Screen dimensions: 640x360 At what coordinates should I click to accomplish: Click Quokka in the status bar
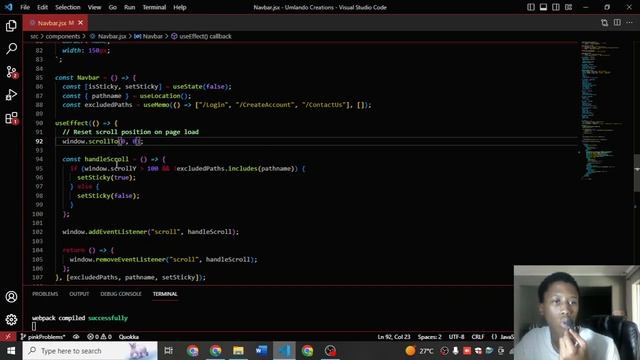pos(129,337)
